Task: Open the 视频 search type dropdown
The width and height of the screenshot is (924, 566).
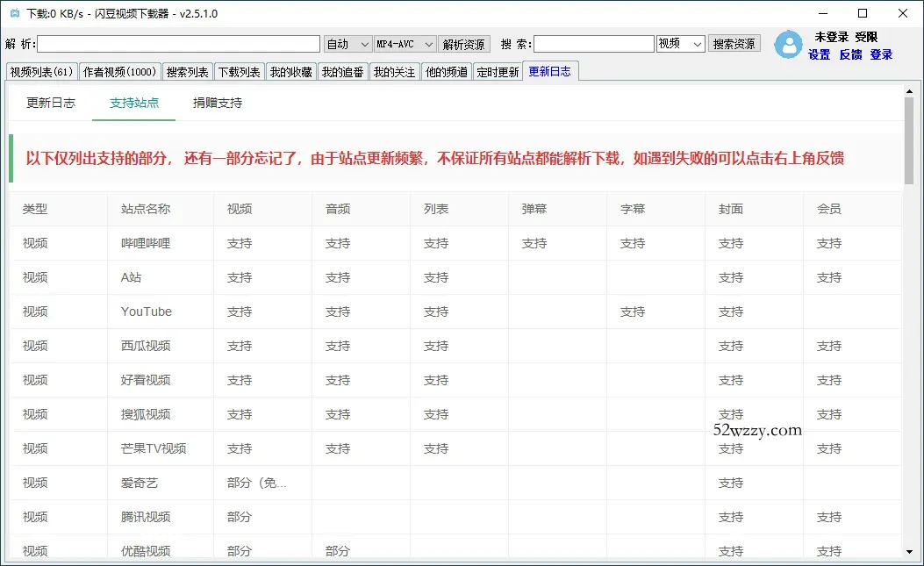Action: click(681, 44)
